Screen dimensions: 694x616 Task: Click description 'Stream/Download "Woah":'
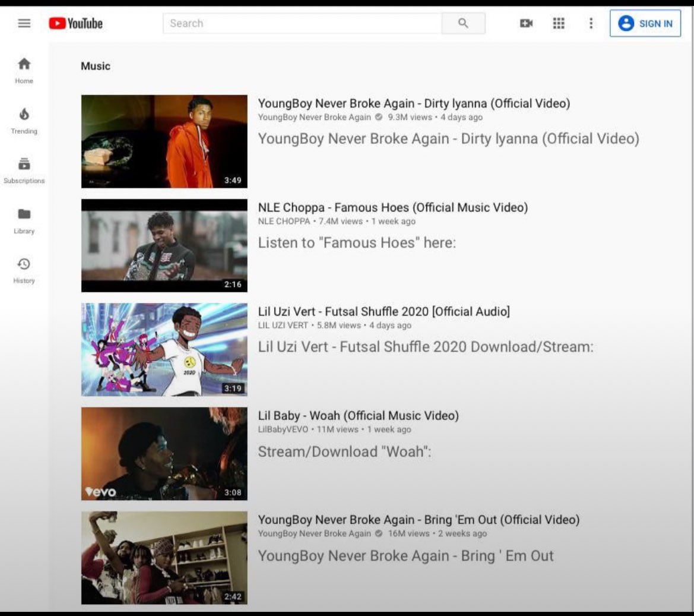pos(344,451)
